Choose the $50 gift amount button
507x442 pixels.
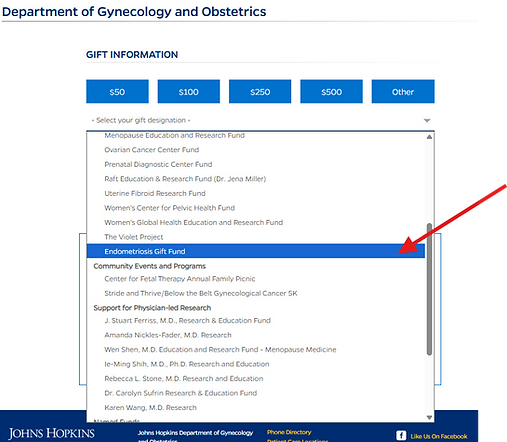point(117,91)
